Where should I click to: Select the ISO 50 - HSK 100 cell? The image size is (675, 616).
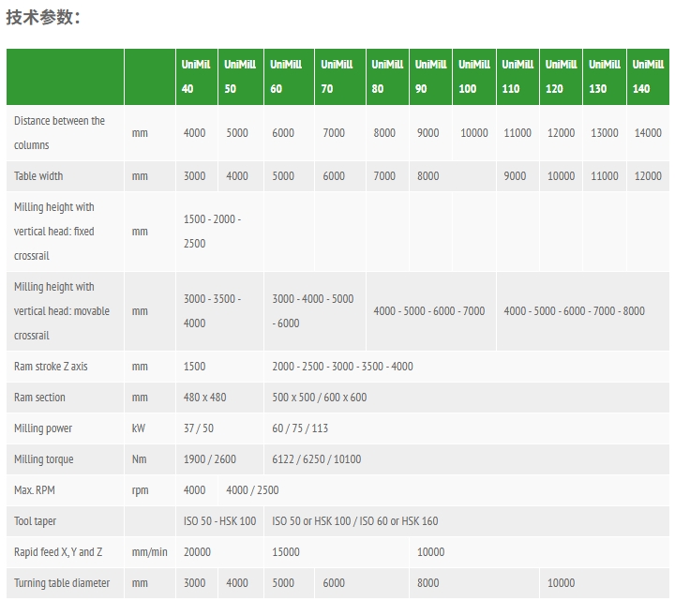click(219, 521)
